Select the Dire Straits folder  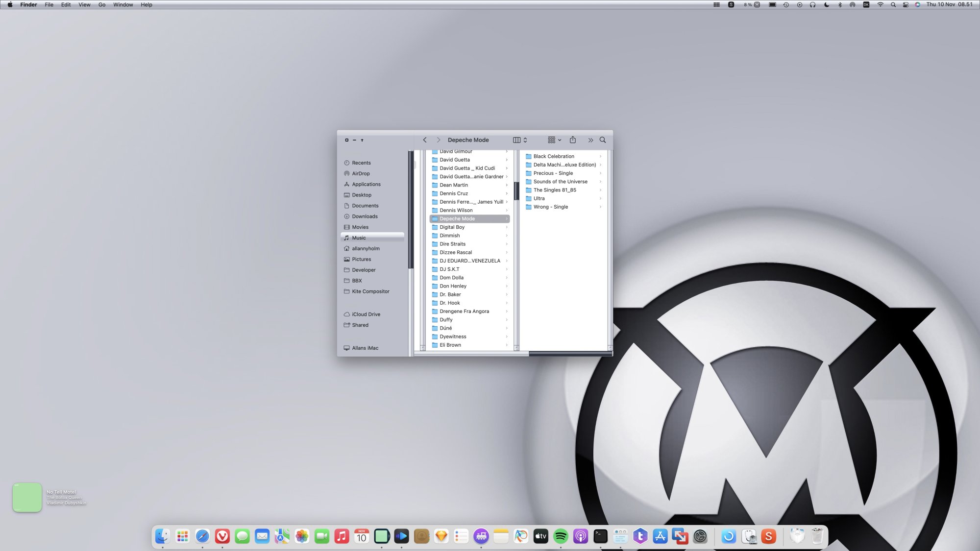click(452, 244)
